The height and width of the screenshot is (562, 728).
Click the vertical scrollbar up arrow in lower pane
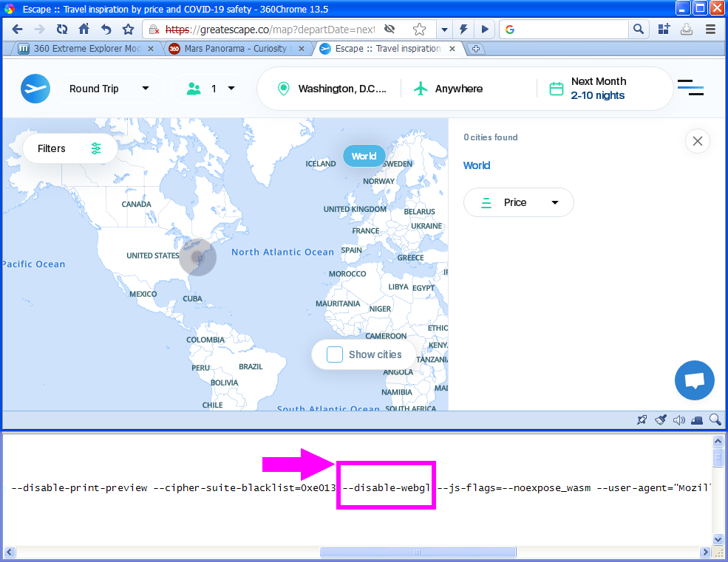(718, 441)
